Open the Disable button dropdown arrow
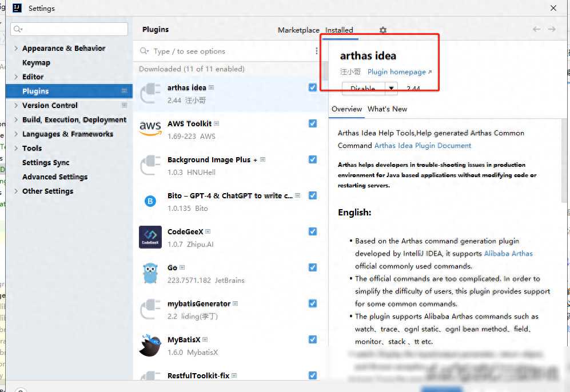The image size is (570, 392). point(391,89)
